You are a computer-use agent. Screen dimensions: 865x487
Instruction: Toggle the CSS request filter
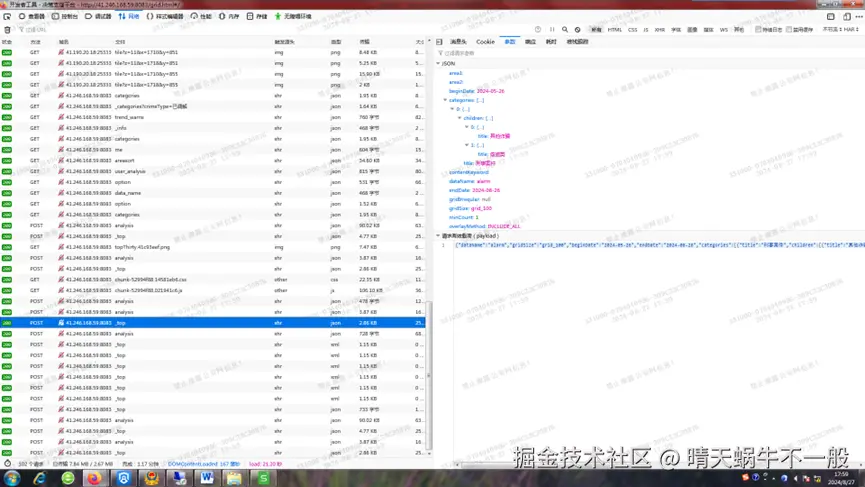point(632,30)
